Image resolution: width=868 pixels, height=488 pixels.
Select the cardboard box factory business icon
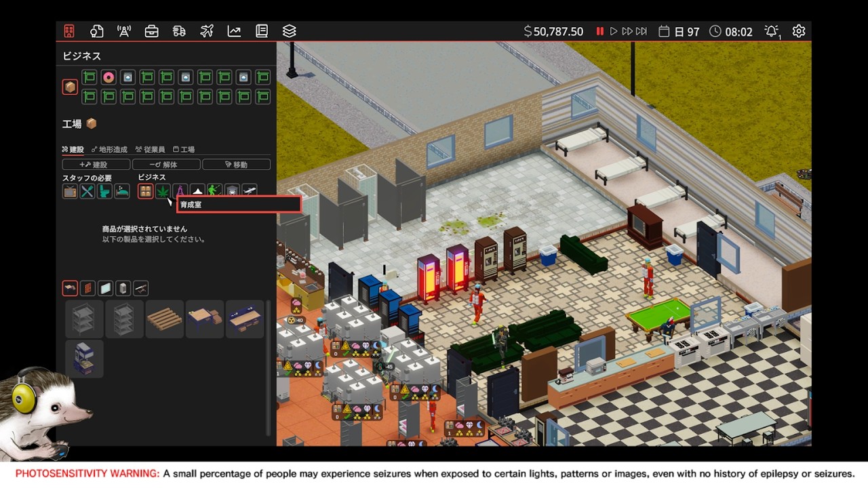pyautogui.click(x=70, y=87)
